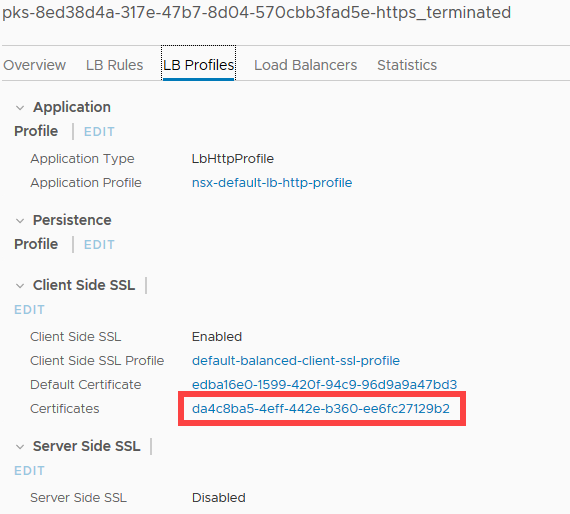
Task: Edit the Persistence Profile
Action: point(99,245)
